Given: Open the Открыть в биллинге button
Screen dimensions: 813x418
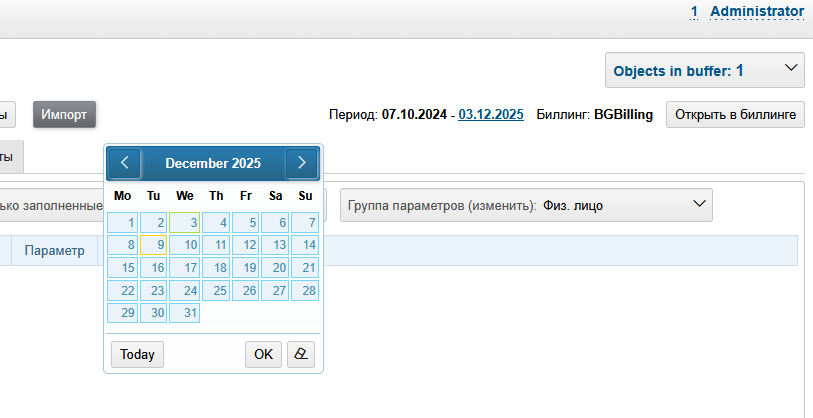Looking at the screenshot, I should [735, 115].
